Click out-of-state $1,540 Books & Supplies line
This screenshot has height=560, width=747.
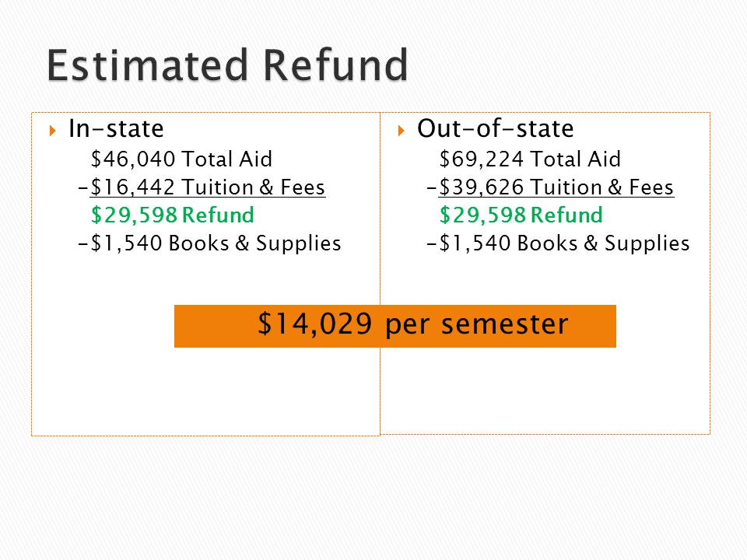(559, 243)
